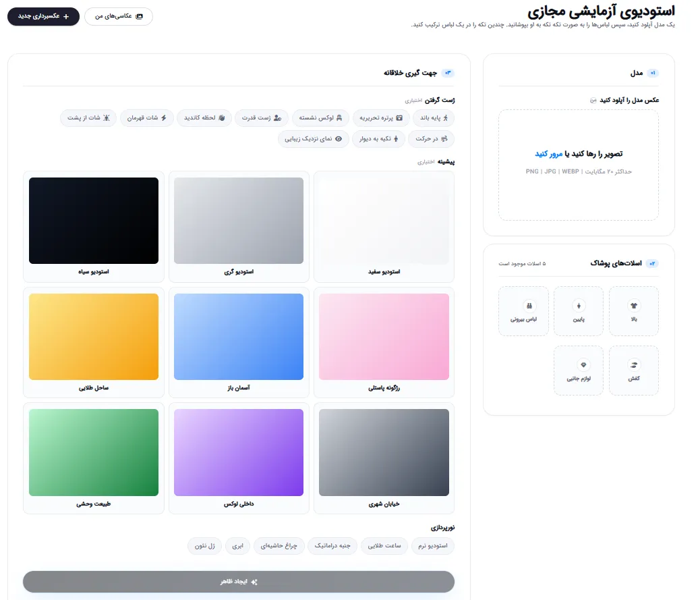
Task: Pick golden hour lighting (ساعت طلایی)
Action: (384, 546)
